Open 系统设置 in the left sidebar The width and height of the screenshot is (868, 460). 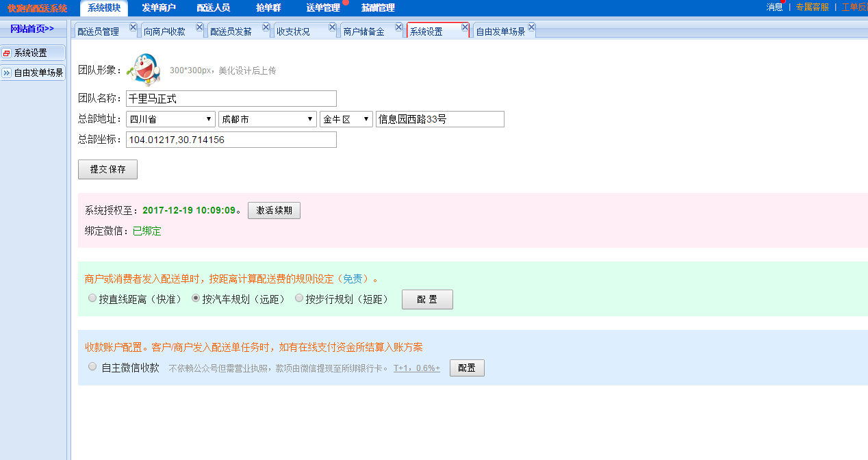pyautogui.click(x=33, y=53)
